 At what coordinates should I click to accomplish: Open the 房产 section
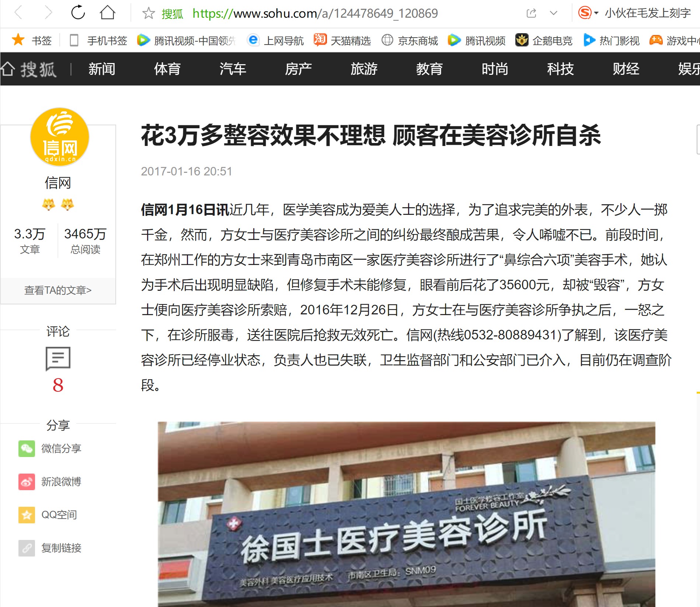point(298,69)
